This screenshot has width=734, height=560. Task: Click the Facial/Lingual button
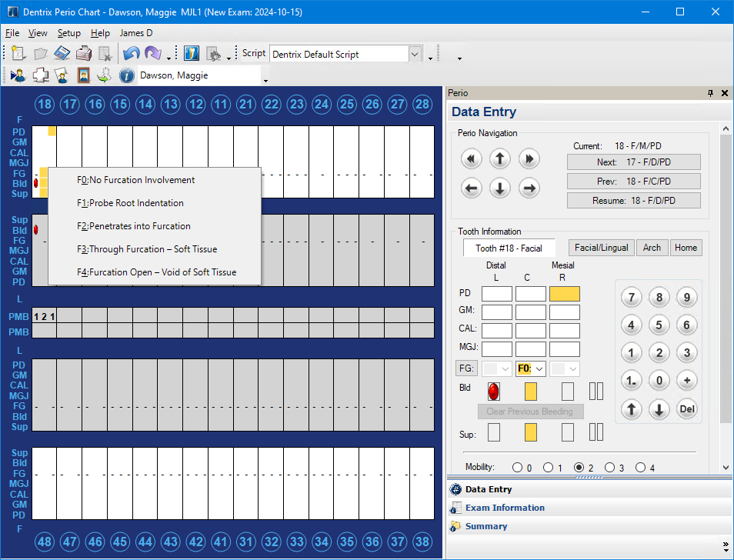click(x=601, y=248)
